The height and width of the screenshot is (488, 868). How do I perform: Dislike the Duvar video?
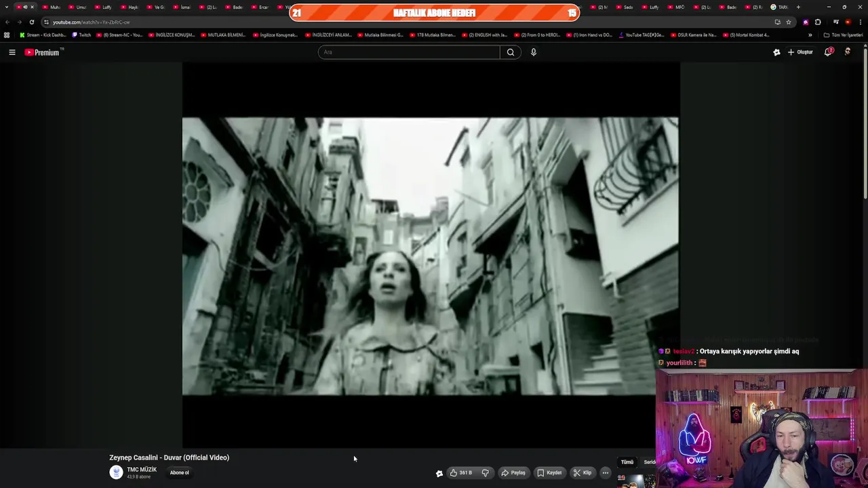[485, 473]
